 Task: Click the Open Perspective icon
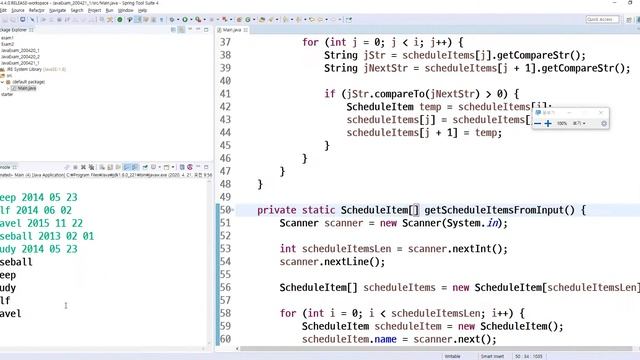(x=629, y=20)
